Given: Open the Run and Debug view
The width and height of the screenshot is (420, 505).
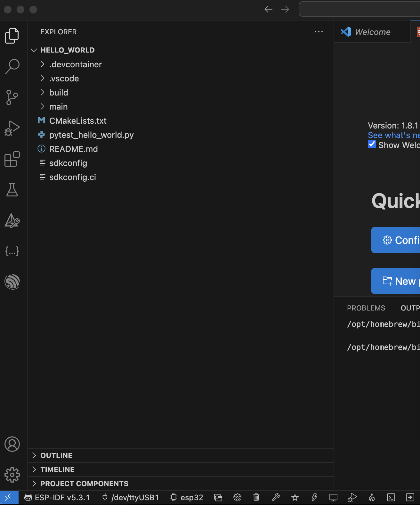Looking at the screenshot, I should point(12,128).
